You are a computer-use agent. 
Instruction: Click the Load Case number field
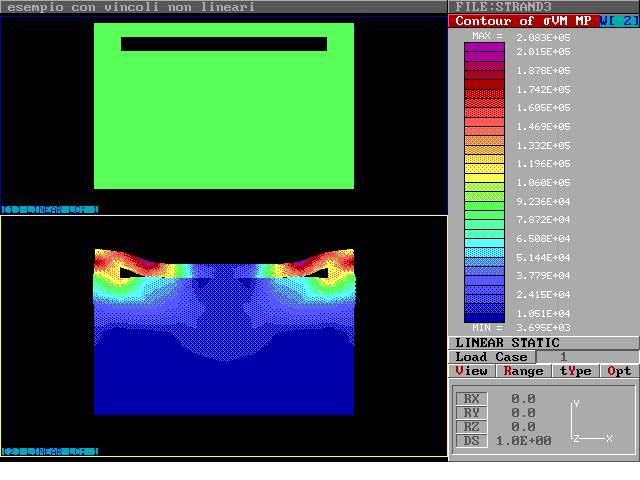(563, 357)
